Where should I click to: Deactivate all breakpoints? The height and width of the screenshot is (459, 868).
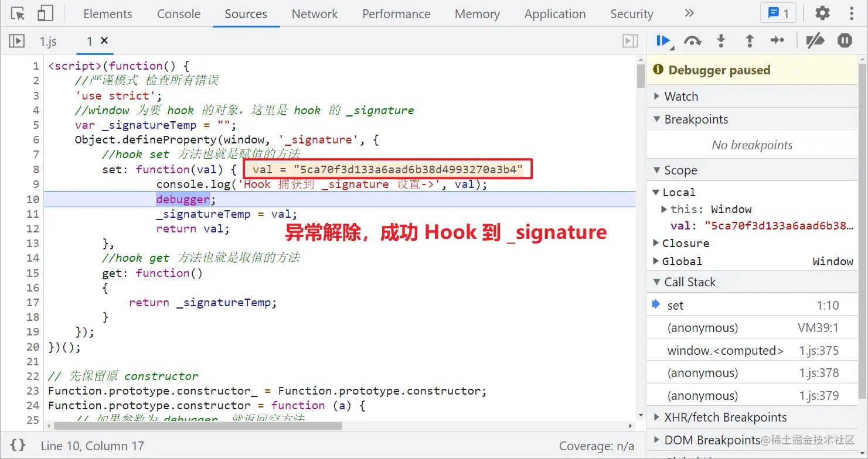pos(815,41)
